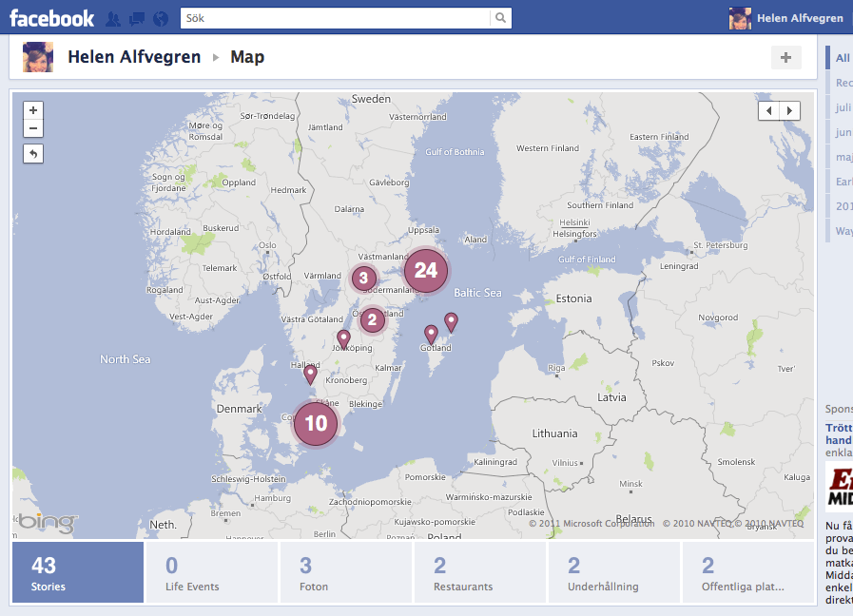The width and height of the screenshot is (853, 616).
Task: Zoom in on the map
Action: [33, 110]
